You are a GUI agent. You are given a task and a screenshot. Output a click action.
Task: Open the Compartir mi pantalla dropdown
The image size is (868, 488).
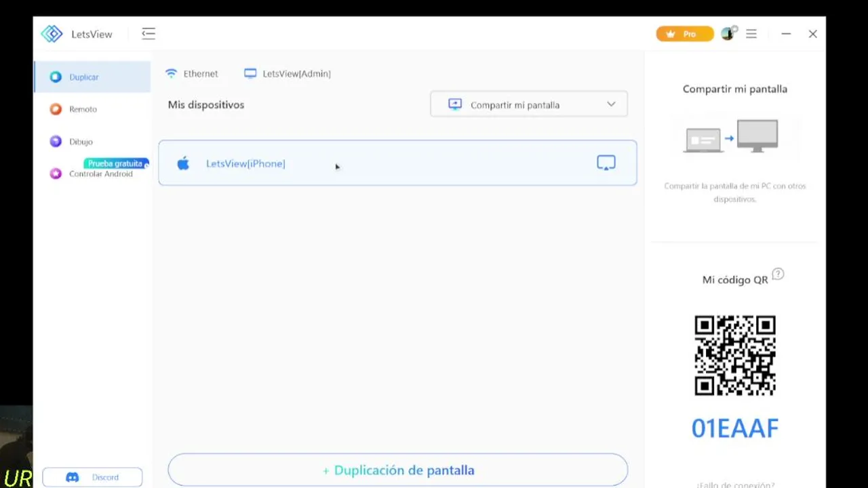(x=529, y=104)
